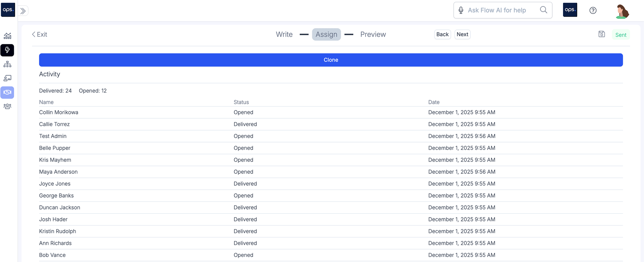Select the Assign step
This screenshot has height=262, width=644.
(326, 34)
